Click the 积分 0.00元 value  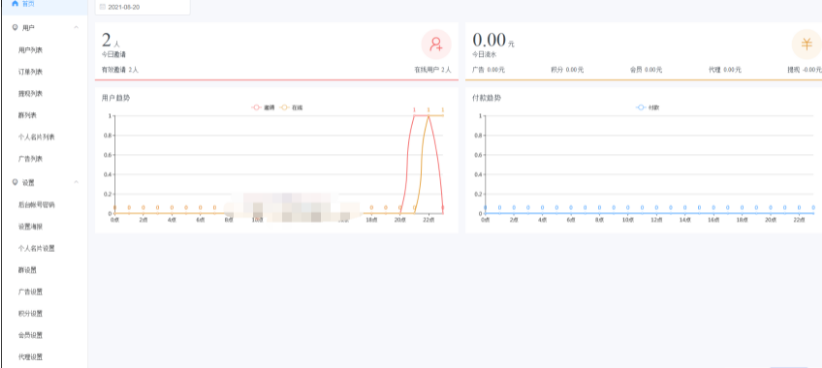click(x=567, y=70)
